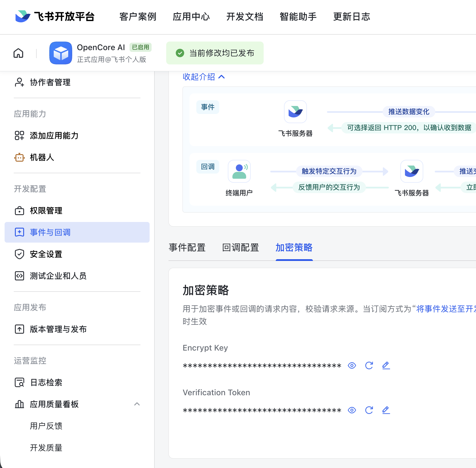This screenshot has width=476, height=468.
Task: Switch to the 回调配置 tab
Action: tap(240, 247)
